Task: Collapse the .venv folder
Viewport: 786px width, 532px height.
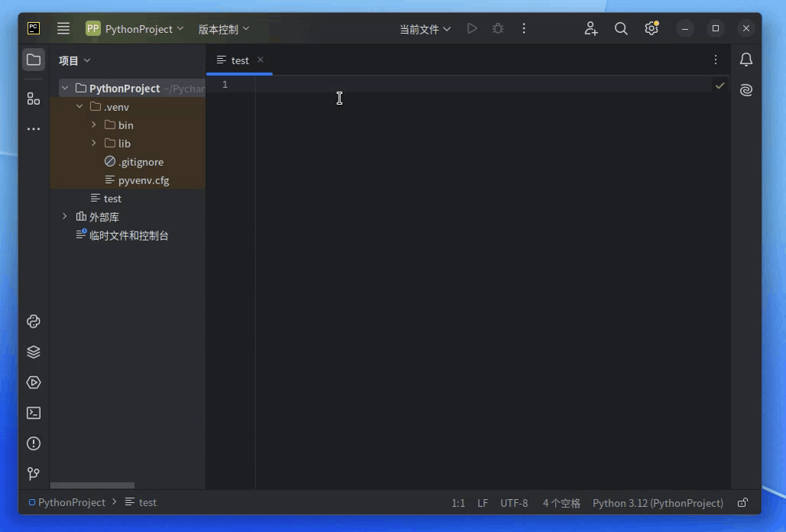Action: [80, 107]
